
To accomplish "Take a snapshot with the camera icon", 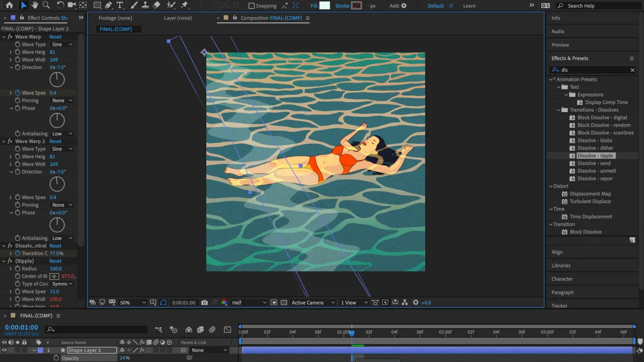I will (204, 303).
